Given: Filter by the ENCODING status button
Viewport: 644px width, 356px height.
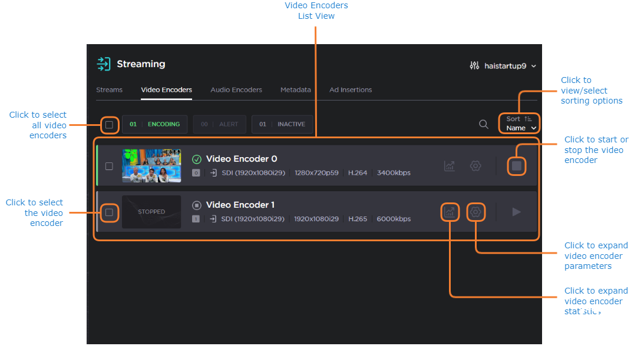Looking at the screenshot, I should [154, 124].
